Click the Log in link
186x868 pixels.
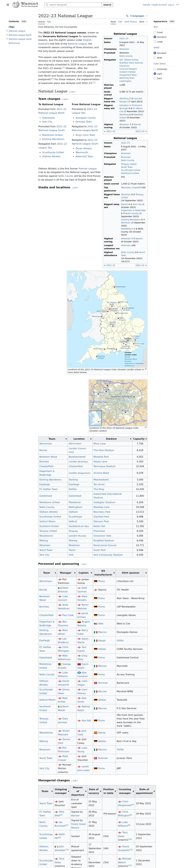point(171,5)
